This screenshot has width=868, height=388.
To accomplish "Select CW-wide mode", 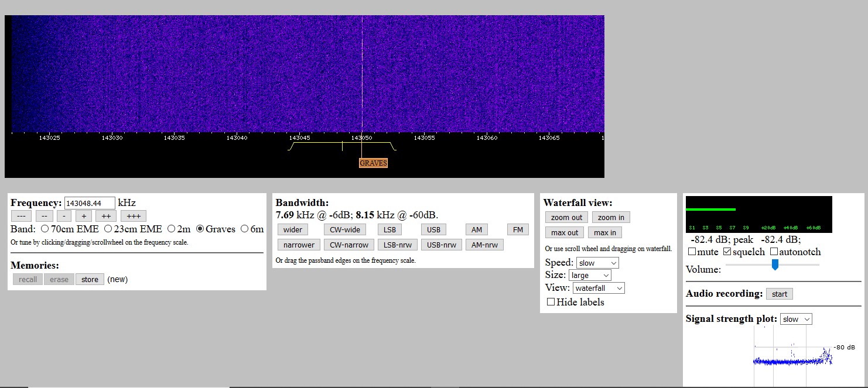I will point(345,229).
